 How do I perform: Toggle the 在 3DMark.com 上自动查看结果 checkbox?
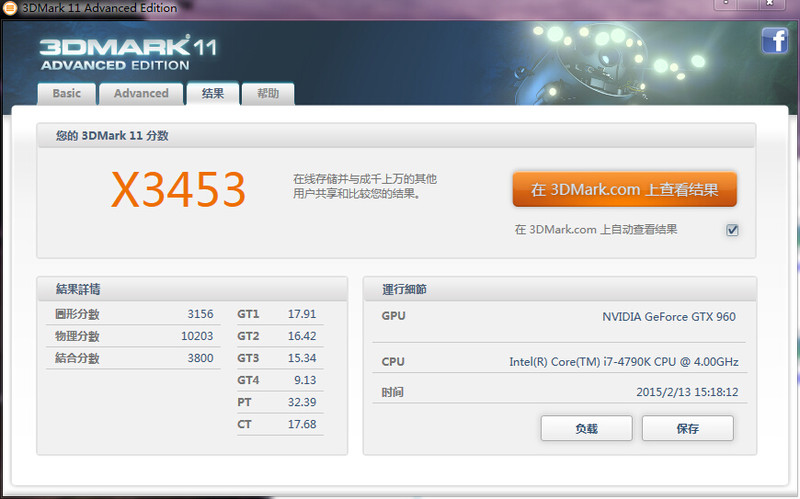pos(732,230)
